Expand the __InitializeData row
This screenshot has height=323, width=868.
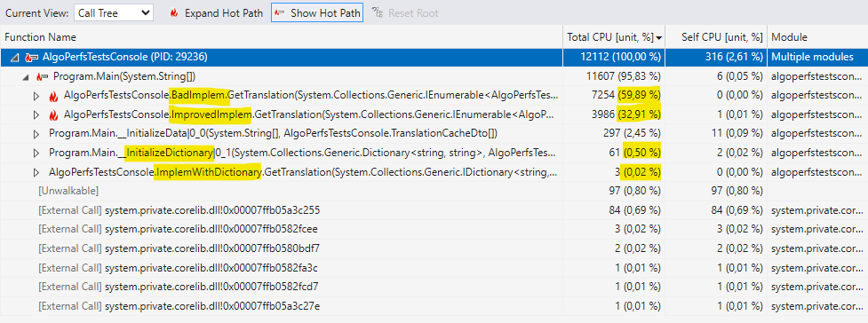tap(36, 134)
